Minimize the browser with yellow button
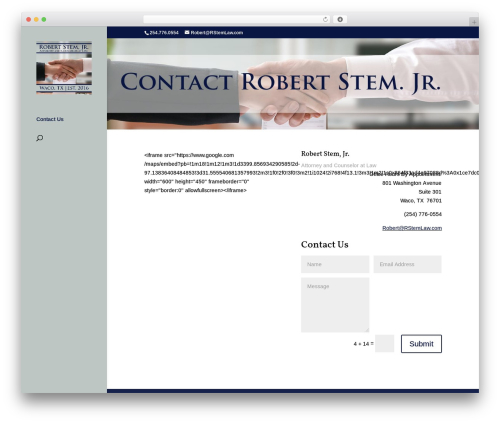This screenshot has width=500, height=423. tap(36, 19)
